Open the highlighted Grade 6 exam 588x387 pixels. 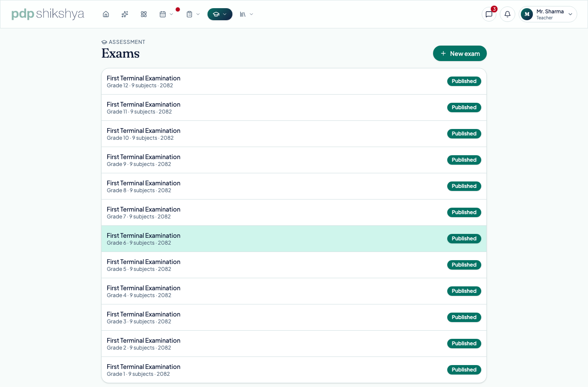294,239
